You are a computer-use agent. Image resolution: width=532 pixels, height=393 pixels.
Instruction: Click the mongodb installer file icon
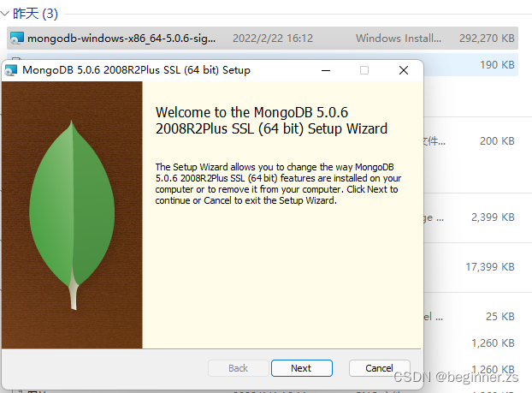click(x=16, y=38)
